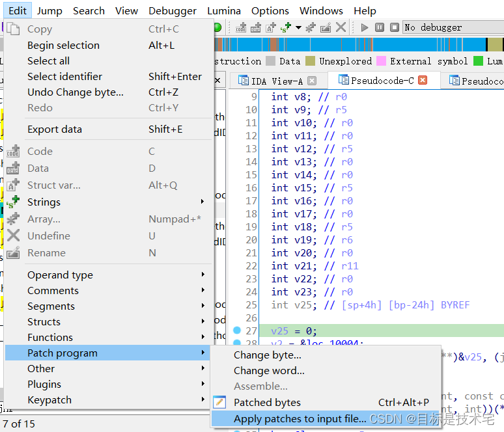Click the Undefine X icon in toolbar
Viewport: 504px width, 432px height.
tap(340, 27)
